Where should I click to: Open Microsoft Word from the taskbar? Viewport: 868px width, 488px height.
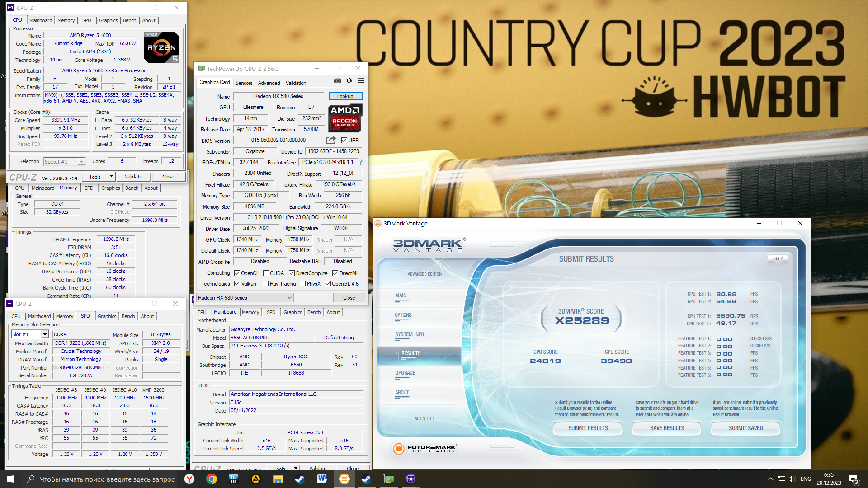[x=322, y=479]
